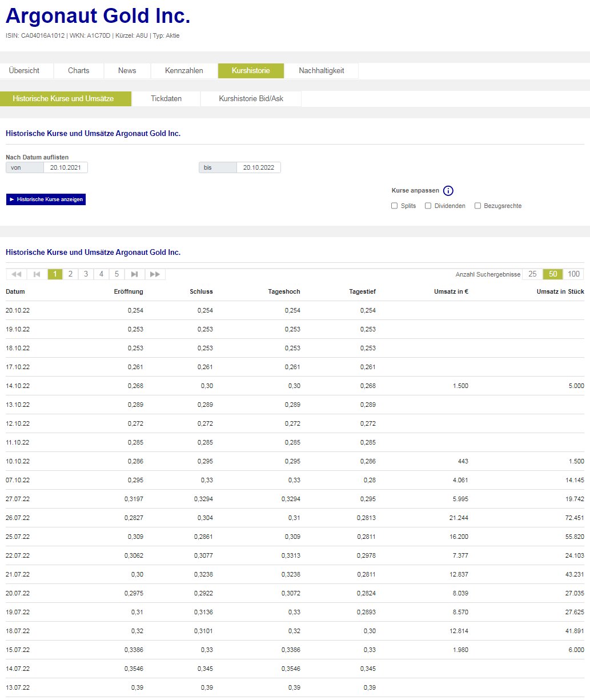590x700 pixels.
Task: Click the Nach Datum auflisten label
Action: (x=37, y=157)
